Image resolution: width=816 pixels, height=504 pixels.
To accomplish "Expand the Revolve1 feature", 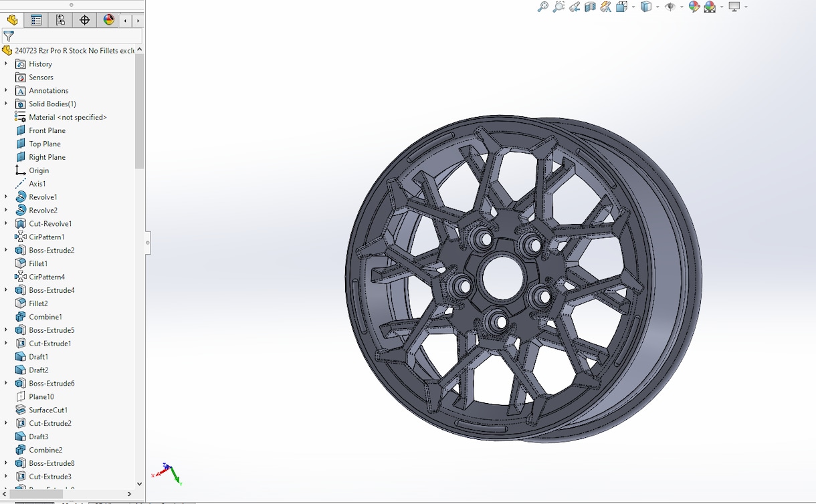I will (x=6, y=197).
